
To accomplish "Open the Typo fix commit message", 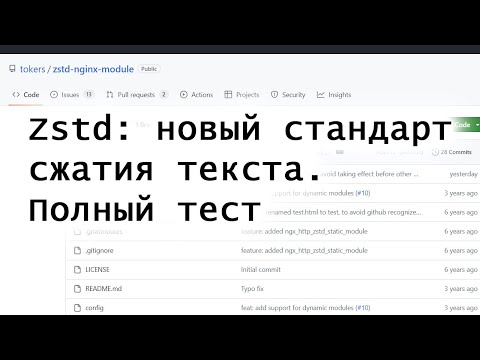I will point(252,289).
